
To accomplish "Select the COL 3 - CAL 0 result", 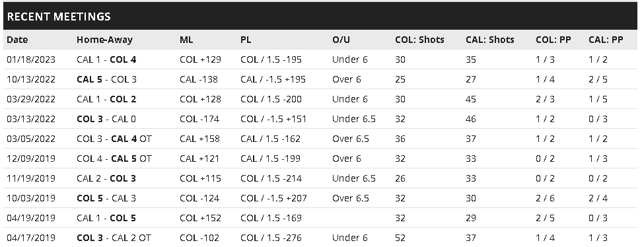I will (x=106, y=119).
